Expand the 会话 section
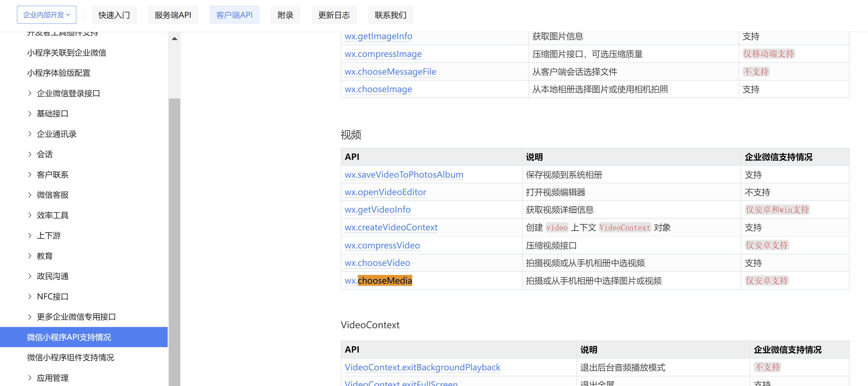 [45, 154]
